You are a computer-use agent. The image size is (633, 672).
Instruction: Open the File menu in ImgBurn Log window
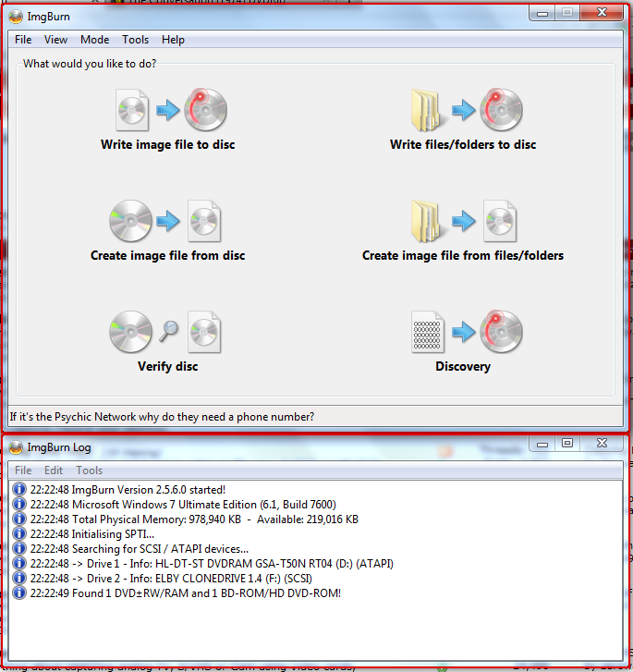point(23,470)
